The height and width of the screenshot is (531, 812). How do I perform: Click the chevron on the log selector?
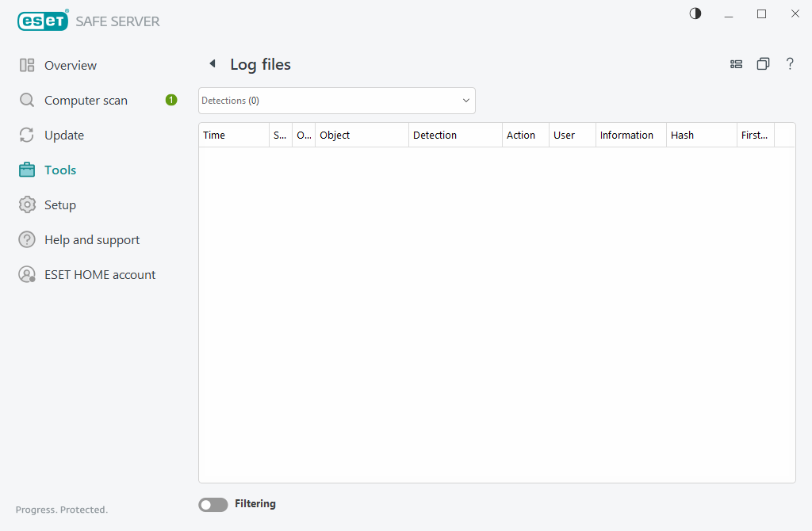(x=465, y=101)
